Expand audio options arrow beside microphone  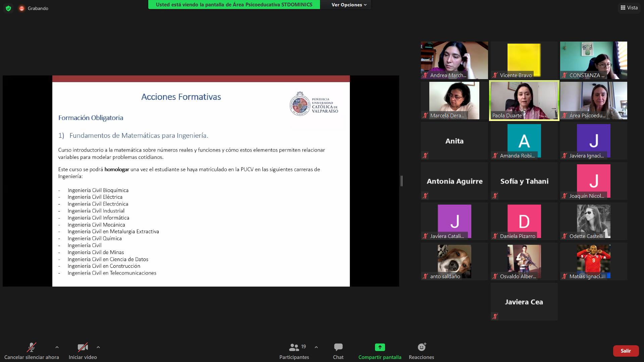(x=57, y=347)
